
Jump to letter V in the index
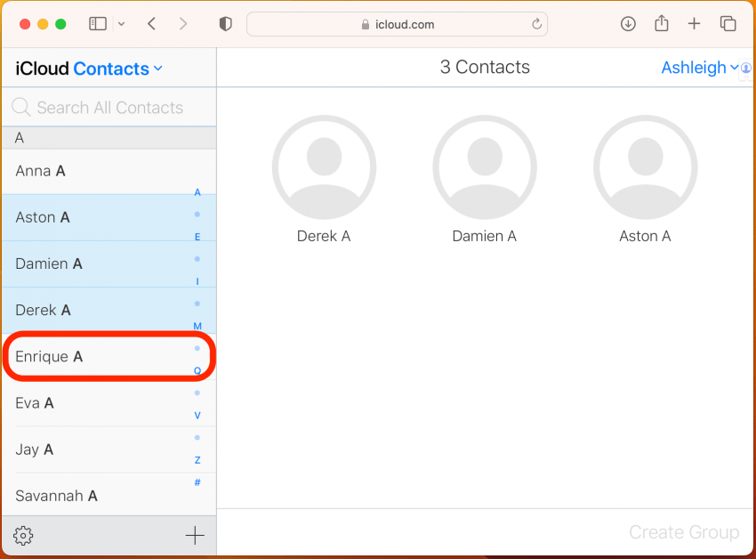click(197, 415)
